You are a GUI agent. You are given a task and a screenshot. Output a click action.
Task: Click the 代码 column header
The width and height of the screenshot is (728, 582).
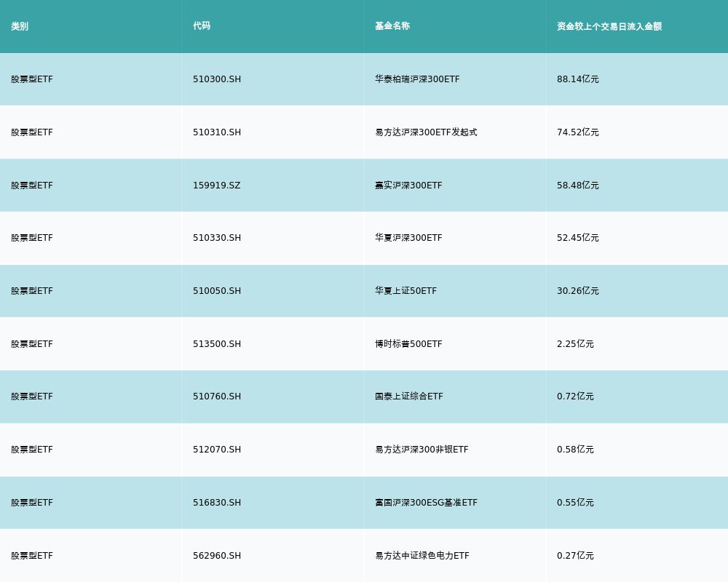pyautogui.click(x=202, y=26)
